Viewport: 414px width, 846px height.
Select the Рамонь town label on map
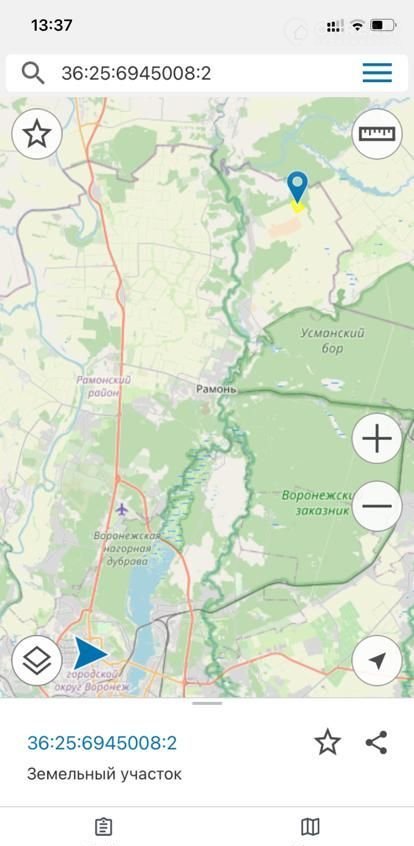[216, 389]
